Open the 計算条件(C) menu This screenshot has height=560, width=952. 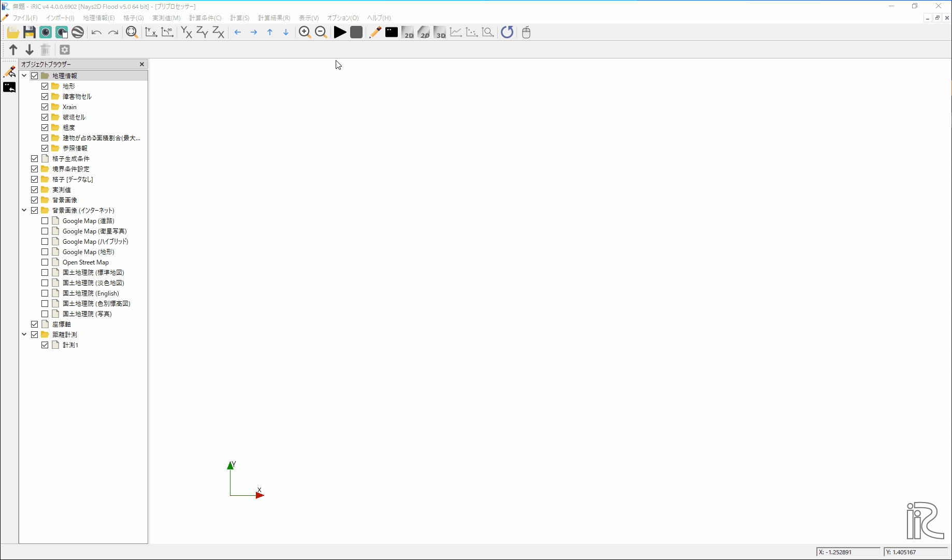tap(205, 18)
